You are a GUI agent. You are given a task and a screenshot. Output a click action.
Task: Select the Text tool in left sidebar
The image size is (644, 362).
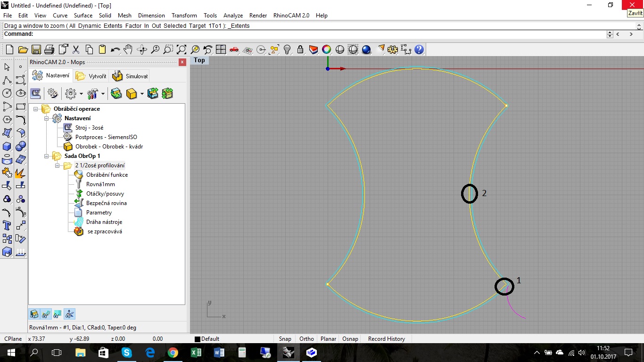pyautogui.click(x=7, y=225)
